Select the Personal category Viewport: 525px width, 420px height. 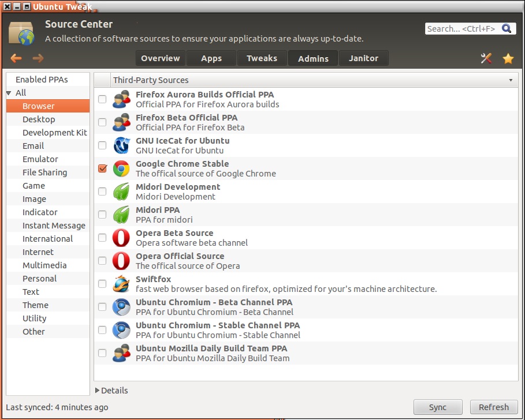click(48, 279)
